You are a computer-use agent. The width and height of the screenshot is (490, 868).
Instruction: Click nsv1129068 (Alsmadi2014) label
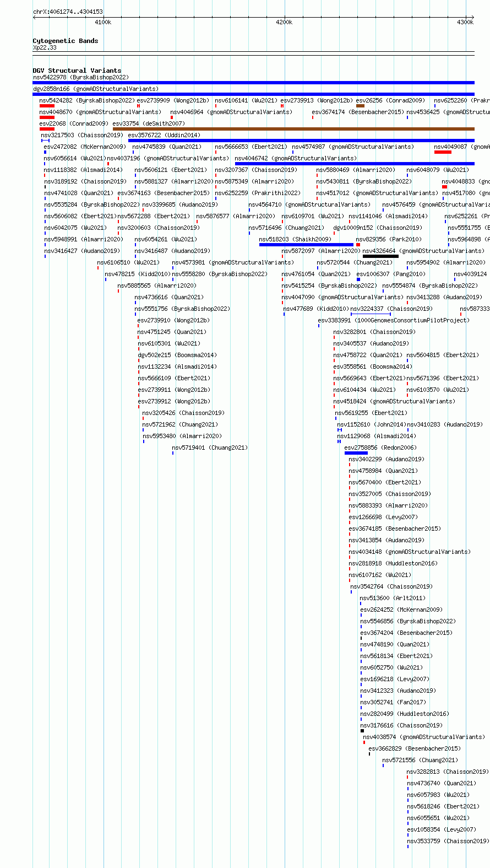(x=377, y=436)
